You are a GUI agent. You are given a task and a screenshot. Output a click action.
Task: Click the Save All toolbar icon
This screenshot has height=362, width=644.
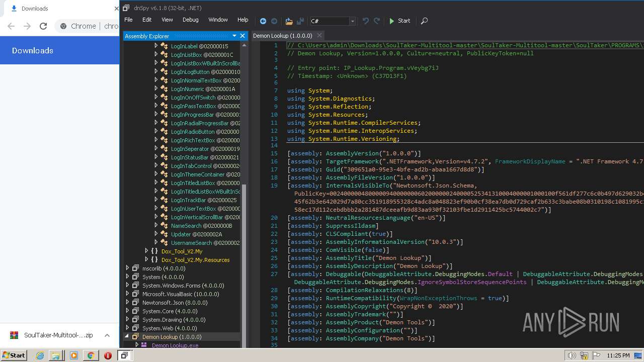pyautogui.click(x=300, y=21)
